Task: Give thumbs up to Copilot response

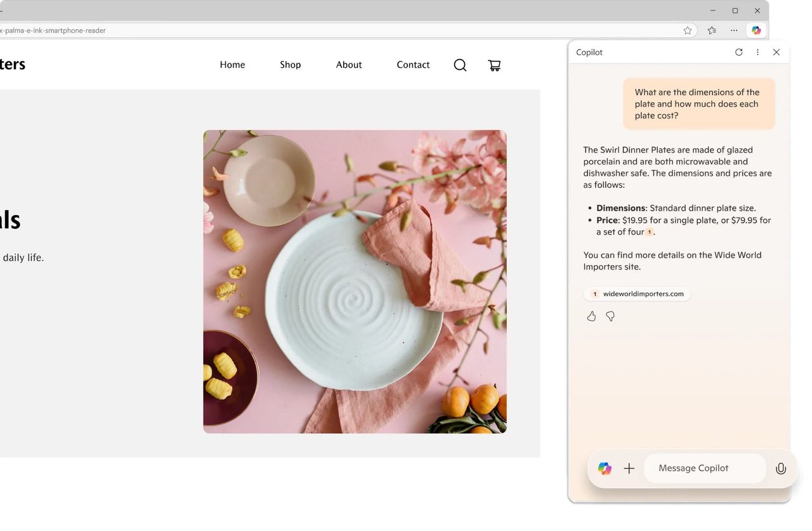Action: point(591,316)
